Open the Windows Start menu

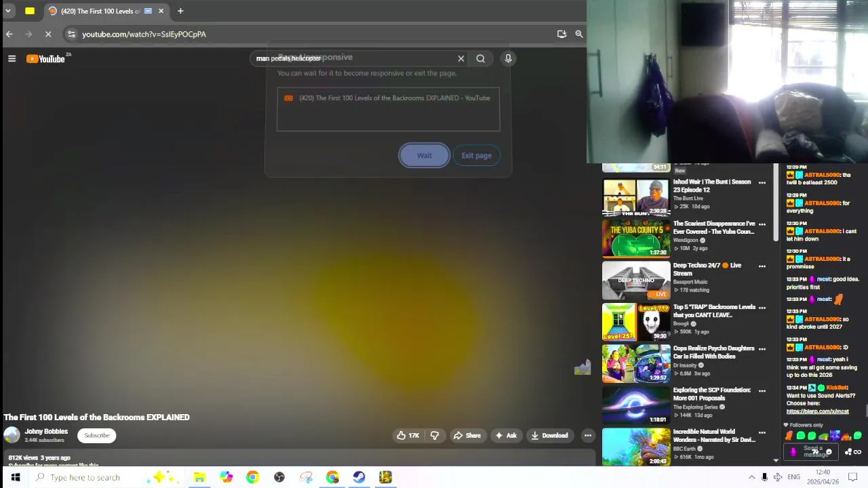[15, 477]
